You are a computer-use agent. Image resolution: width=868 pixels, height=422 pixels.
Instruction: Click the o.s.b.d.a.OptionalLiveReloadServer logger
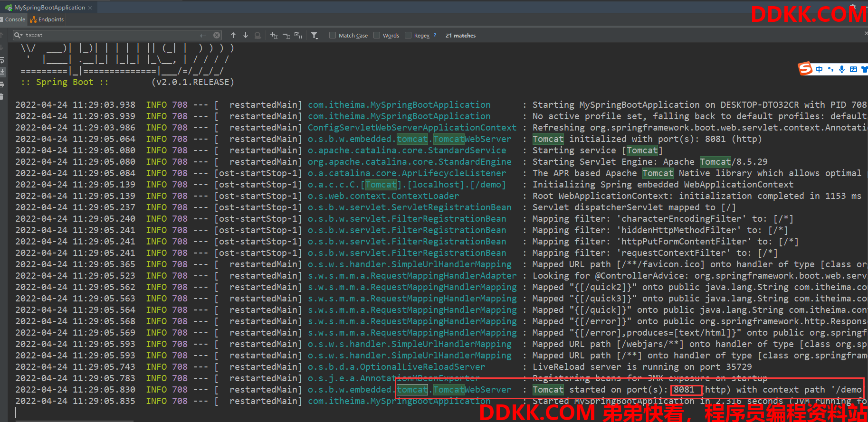(x=397, y=367)
